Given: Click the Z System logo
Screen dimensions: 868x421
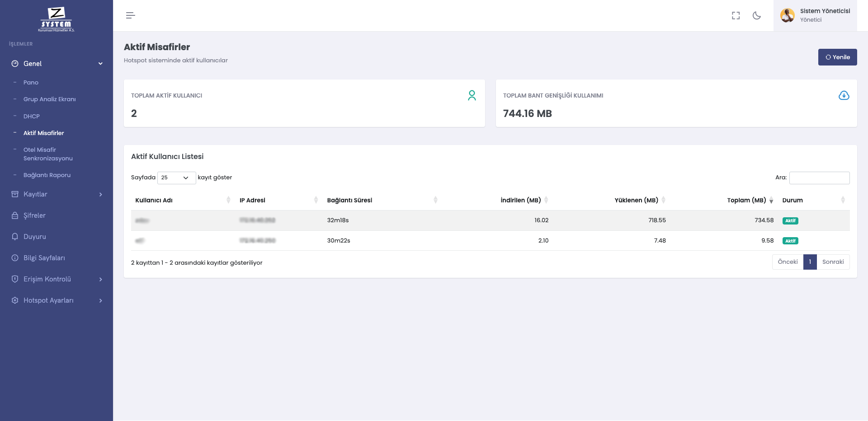Looking at the screenshot, I should 56,19.
